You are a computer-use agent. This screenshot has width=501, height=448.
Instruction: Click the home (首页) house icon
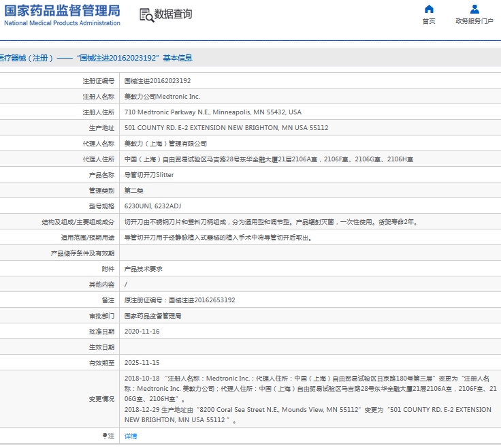click(x=429, y=9)
